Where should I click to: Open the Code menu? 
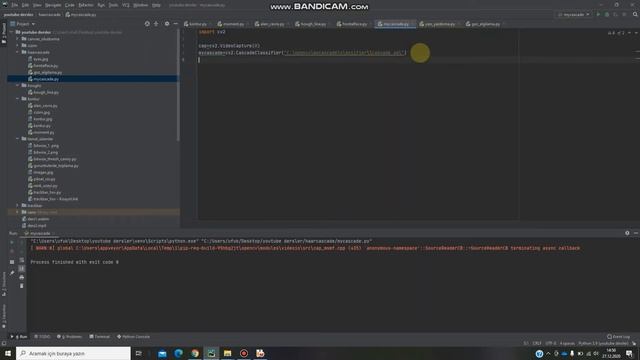click(x=70, y=5)
